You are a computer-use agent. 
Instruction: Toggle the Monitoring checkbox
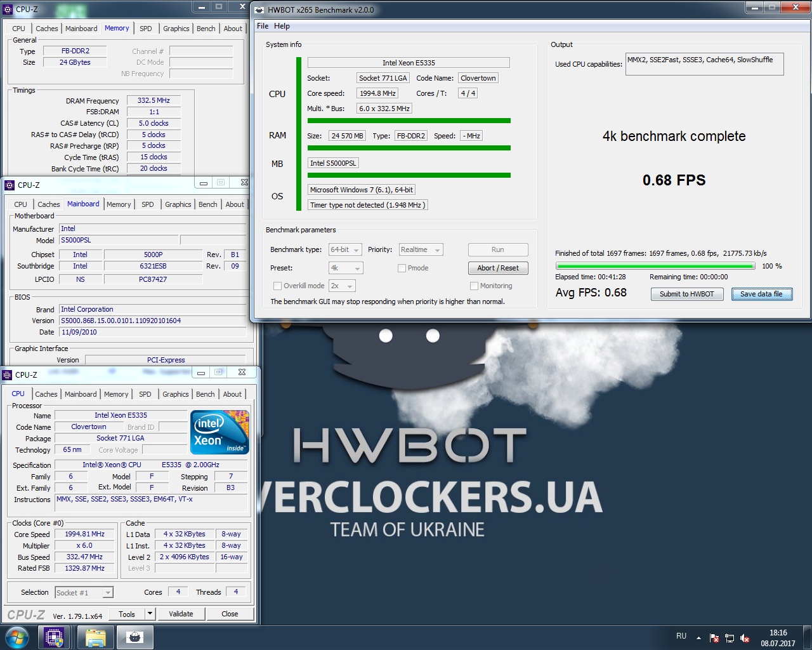tap(474, 286)
